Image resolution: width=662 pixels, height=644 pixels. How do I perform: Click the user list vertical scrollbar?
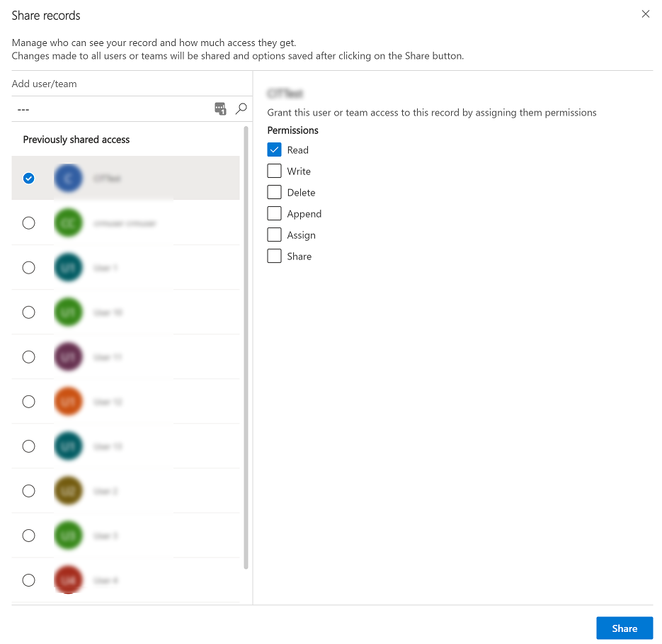[246, 347]
